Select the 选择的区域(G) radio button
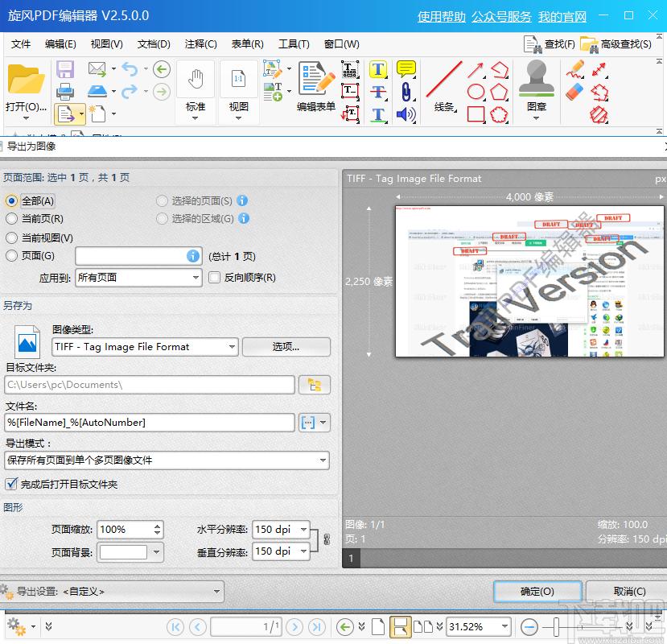667x644 pixels. [162, 218]
